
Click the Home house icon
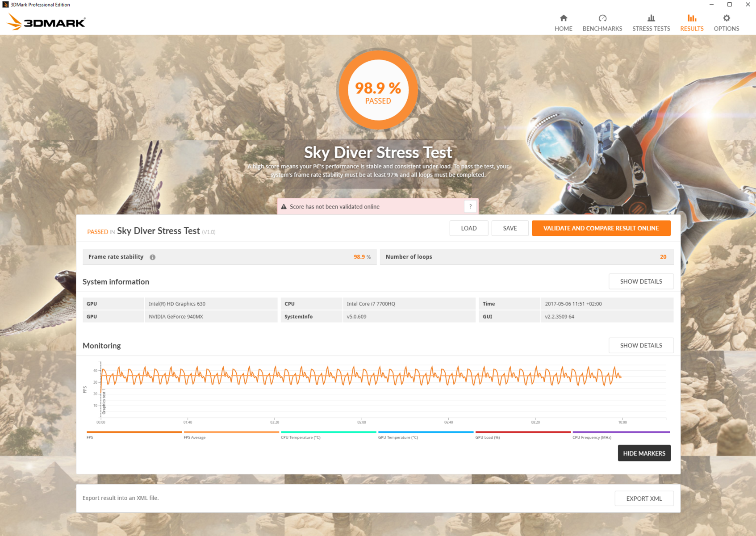[564, 18]
